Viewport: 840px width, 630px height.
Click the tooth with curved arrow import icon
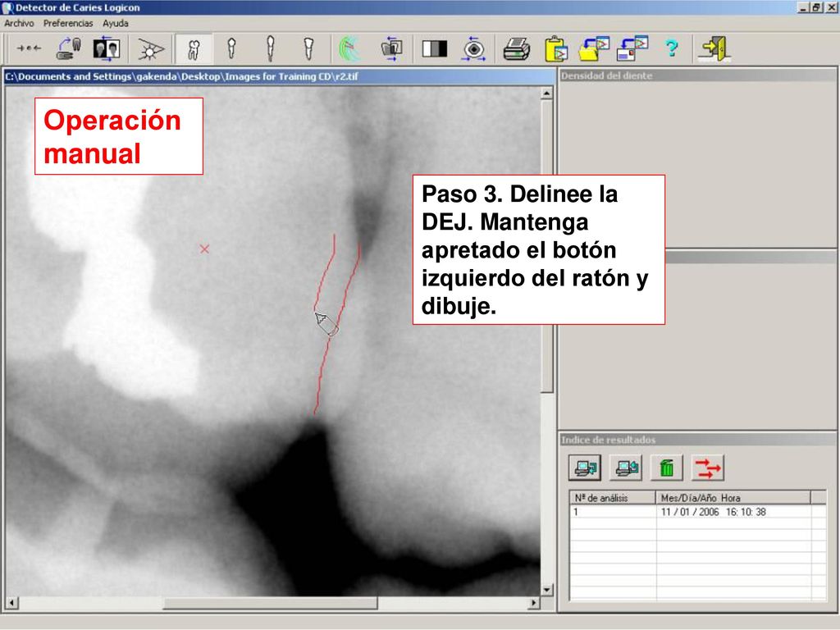click(x=69, y=48)
